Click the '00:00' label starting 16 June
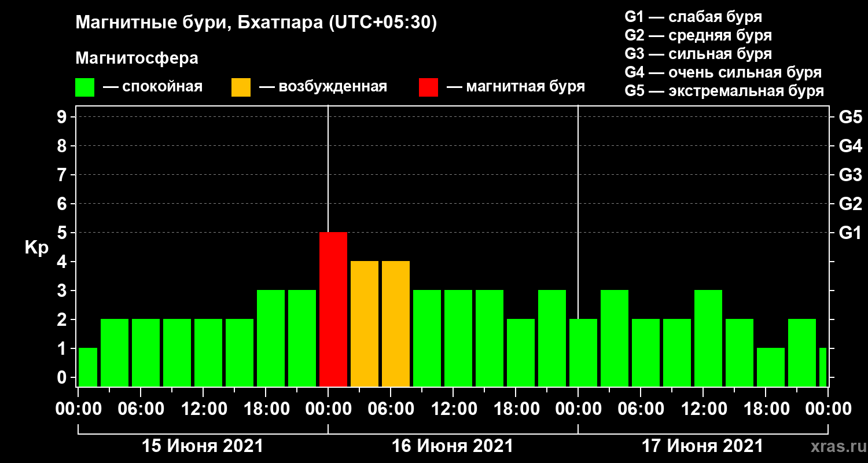This screenshot has width=868, height=463. click(328, 409)
